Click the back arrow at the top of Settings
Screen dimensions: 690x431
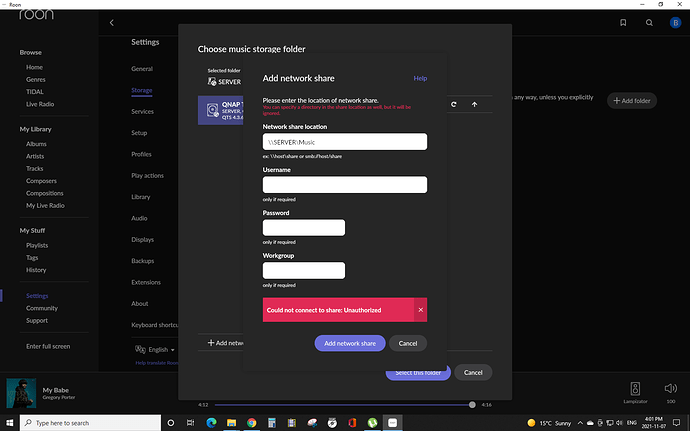tap(112, 22)
